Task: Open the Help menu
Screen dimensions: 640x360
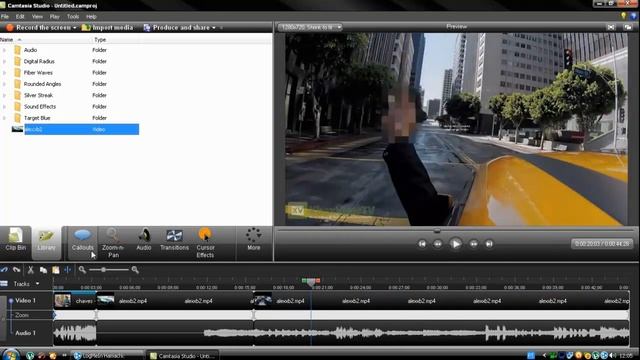Action: click(x=91, y=17)
